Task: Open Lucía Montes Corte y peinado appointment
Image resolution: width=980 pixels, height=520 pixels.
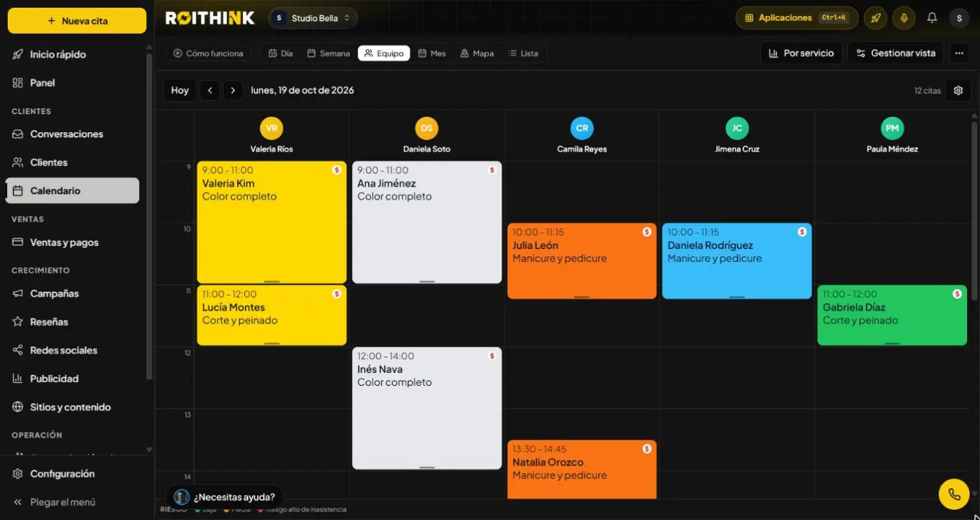Action: pyautogui.click(x=272, y=315)
